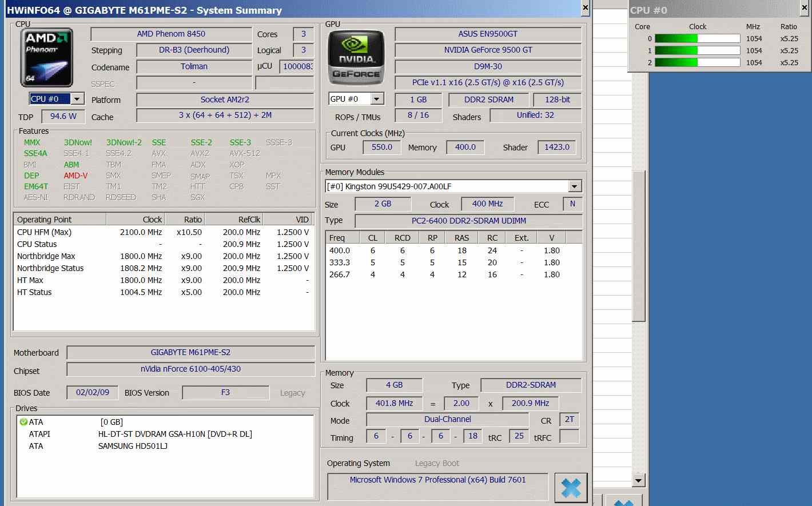Select the 333.3 frequency timing row
Viewport: 812px width, 506px height.
pos(453,262)
